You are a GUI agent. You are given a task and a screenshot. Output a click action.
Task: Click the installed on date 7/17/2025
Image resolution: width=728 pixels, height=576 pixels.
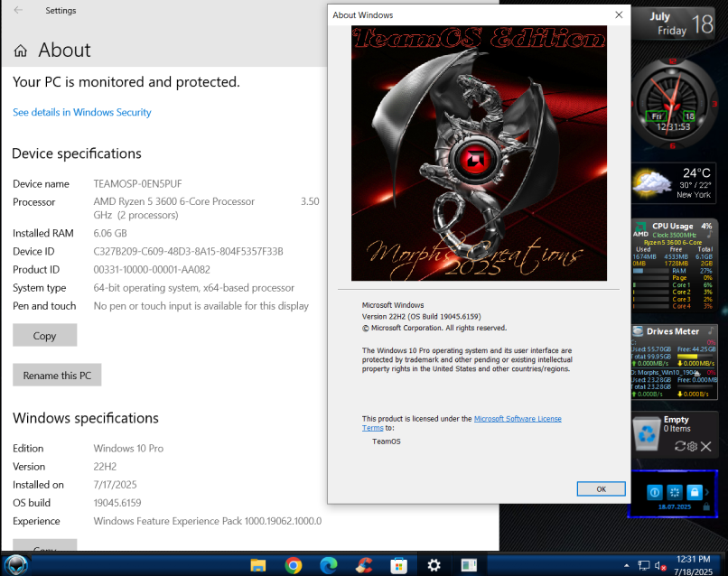[x=115, y=485]
